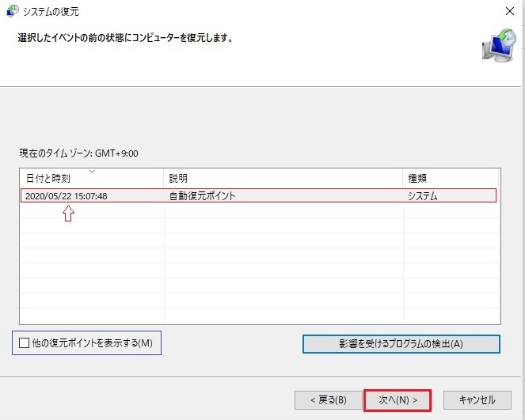Click 影響を受けるプログラムの検出(A) button

401,344
